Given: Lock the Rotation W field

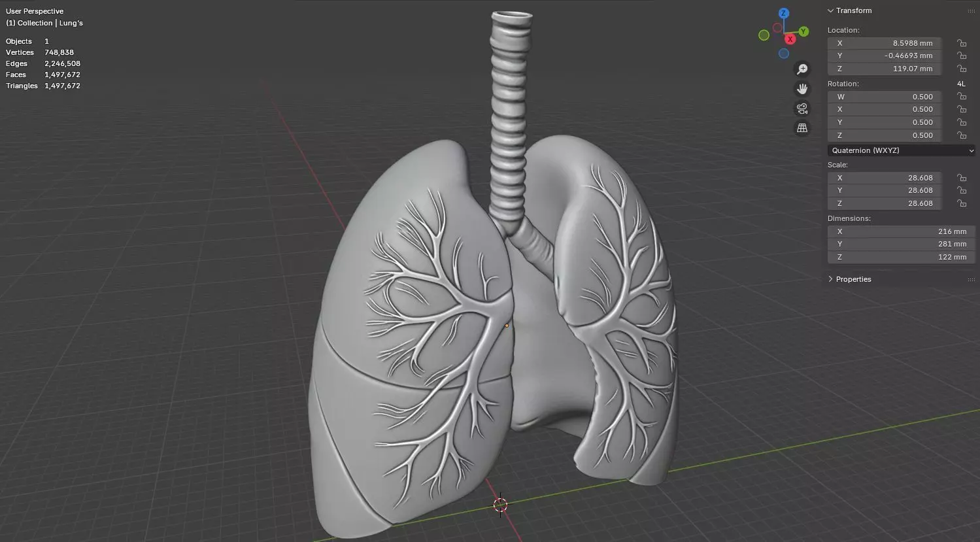Looking at the screenshot, I should (x=962, y=97).
